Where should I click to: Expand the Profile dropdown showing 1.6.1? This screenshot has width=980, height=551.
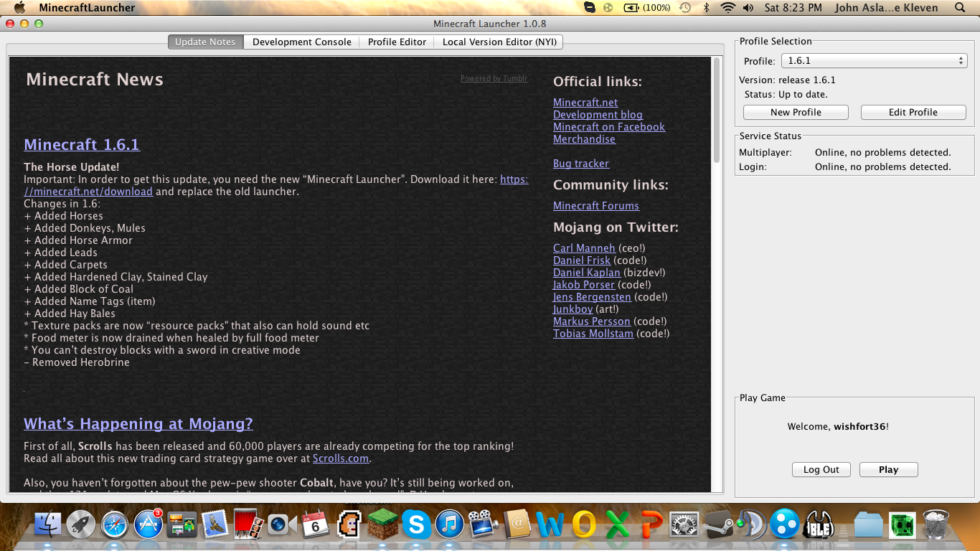[x=874, y=61]
